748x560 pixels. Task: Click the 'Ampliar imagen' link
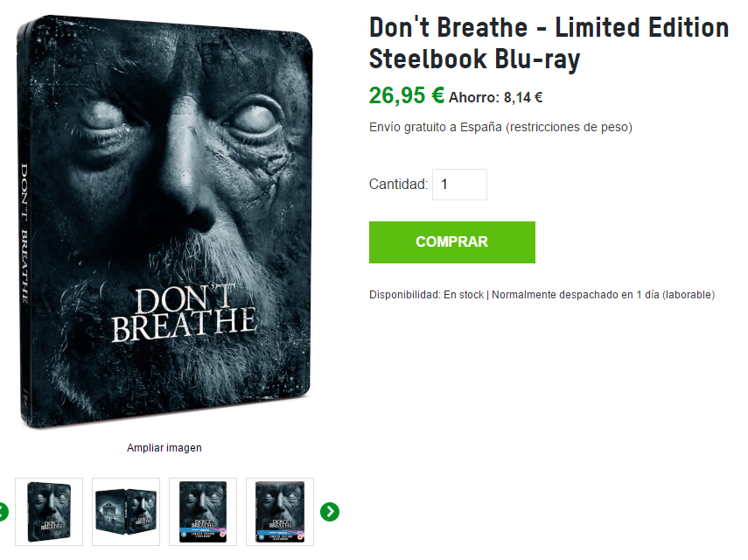[164, 448]
